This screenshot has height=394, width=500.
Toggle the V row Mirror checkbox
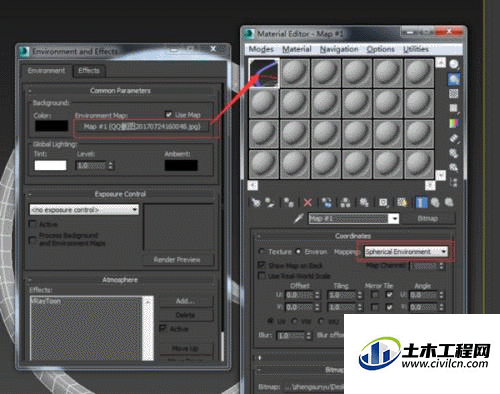pyautogui.click(x=375, y=307)
